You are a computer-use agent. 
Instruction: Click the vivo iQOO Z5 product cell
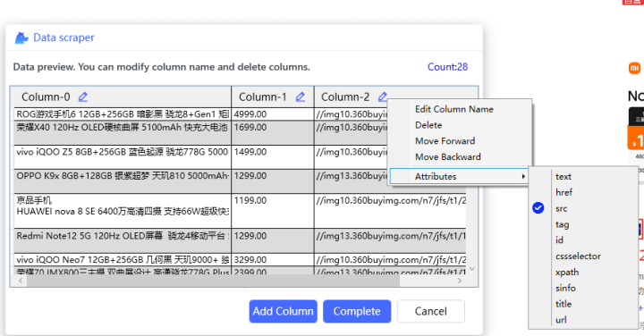tap(123, 157)
